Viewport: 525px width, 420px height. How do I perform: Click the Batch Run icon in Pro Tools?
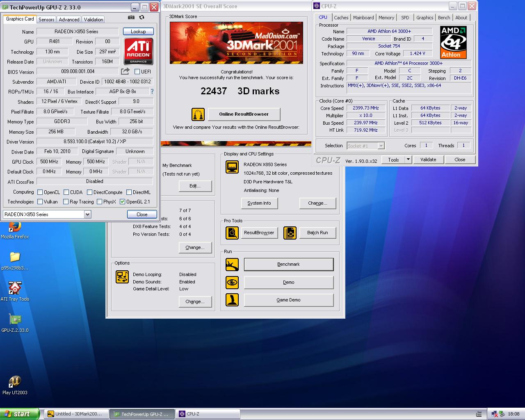(x=290, y=233)
